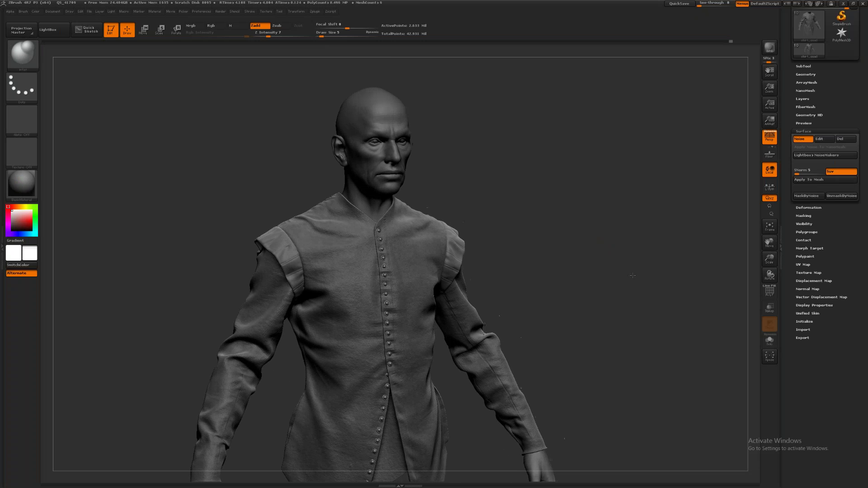Toggle Local transformations button
868x488 pixels.
[x=769, y=170]
